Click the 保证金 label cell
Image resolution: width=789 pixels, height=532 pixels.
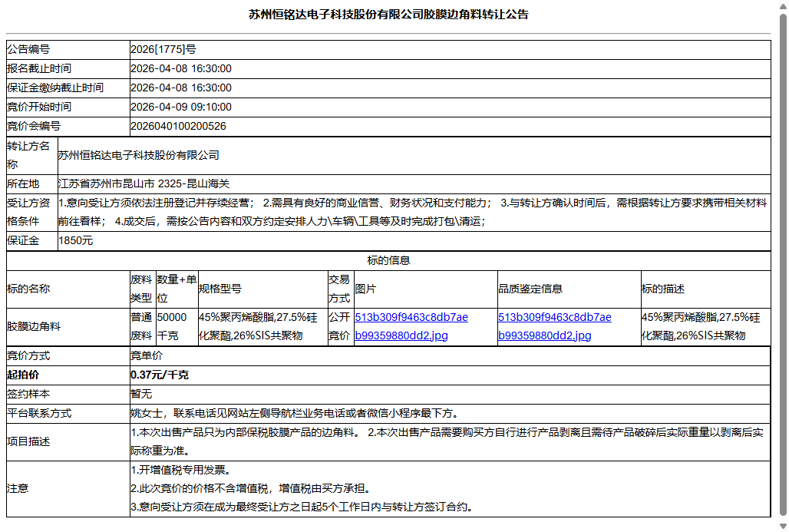coord(31,241)
